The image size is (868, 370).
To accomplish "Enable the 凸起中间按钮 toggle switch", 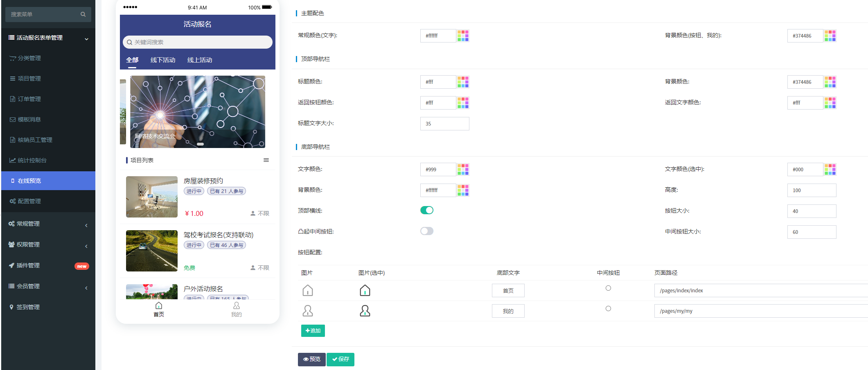I will tap(426, 231).
